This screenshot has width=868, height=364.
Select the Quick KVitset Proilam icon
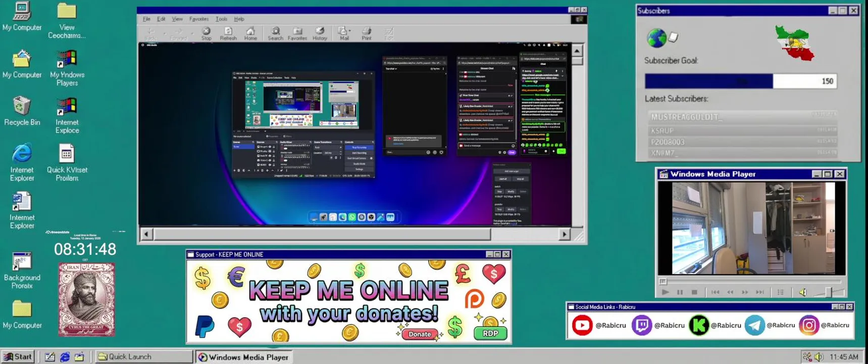point(67,163)
